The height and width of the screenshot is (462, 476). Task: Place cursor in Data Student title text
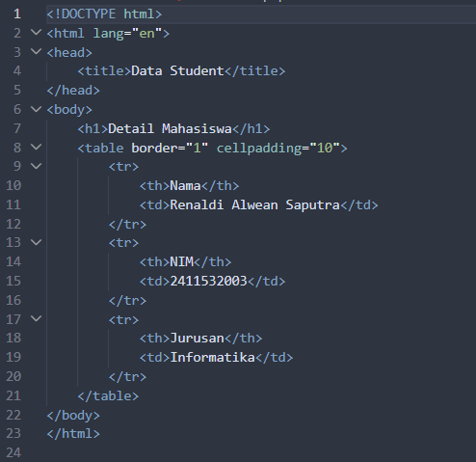(x=177, y=71)
